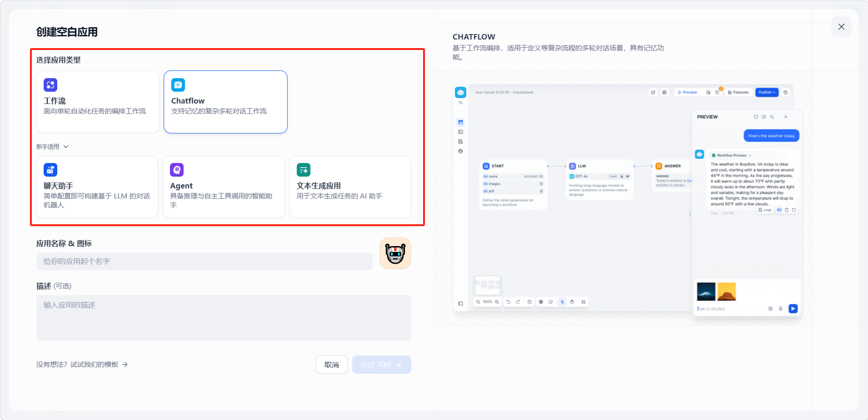
Task: Click the orange ANSWER node icon
Action: click(x=658, y=166)
